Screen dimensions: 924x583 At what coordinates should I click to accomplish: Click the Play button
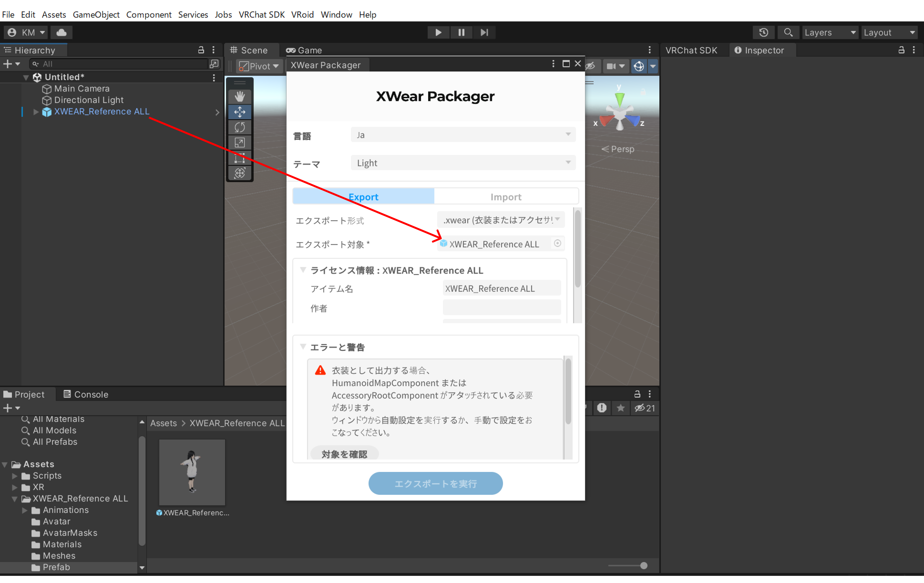pyautogui.click(x=438, y=32)
